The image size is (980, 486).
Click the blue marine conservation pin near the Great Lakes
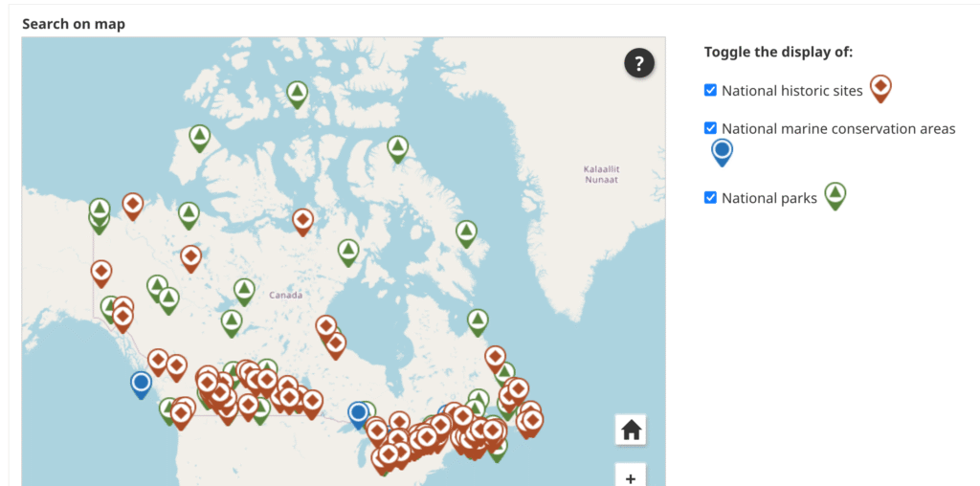[x=359, y=413]
